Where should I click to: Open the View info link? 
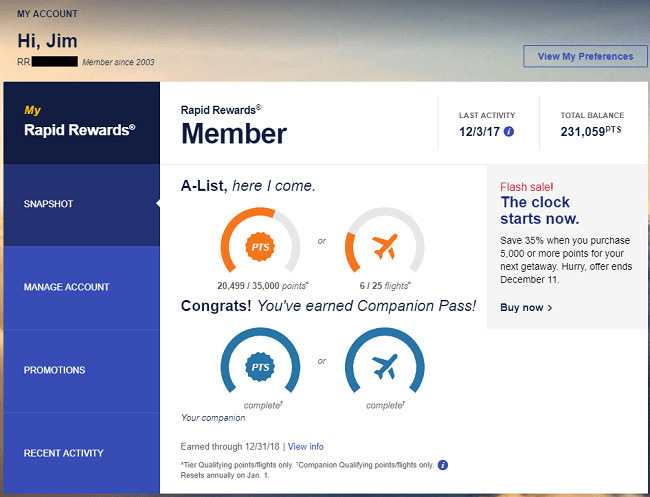pyautogui.click(x=306, y=446)
